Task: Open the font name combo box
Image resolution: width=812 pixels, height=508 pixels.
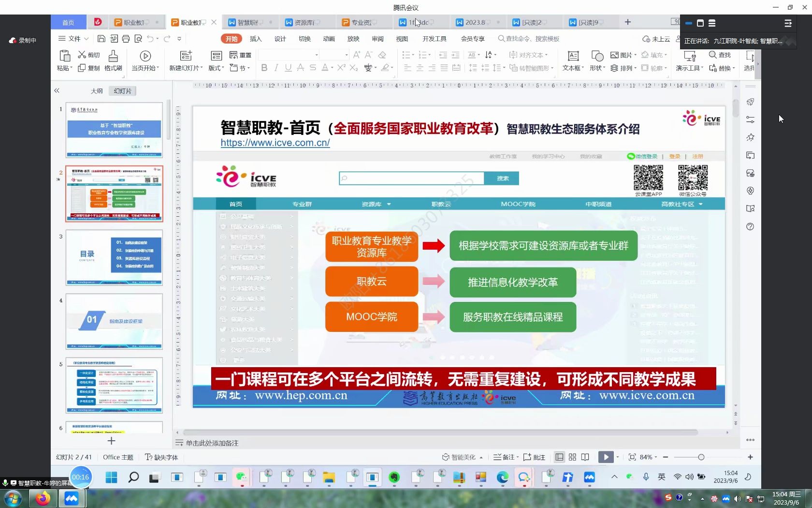Action: pos(289,55)
